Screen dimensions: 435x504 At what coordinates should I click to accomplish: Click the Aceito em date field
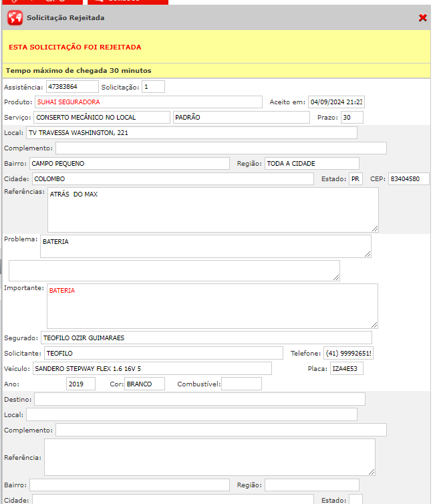[x=336, y=102]
